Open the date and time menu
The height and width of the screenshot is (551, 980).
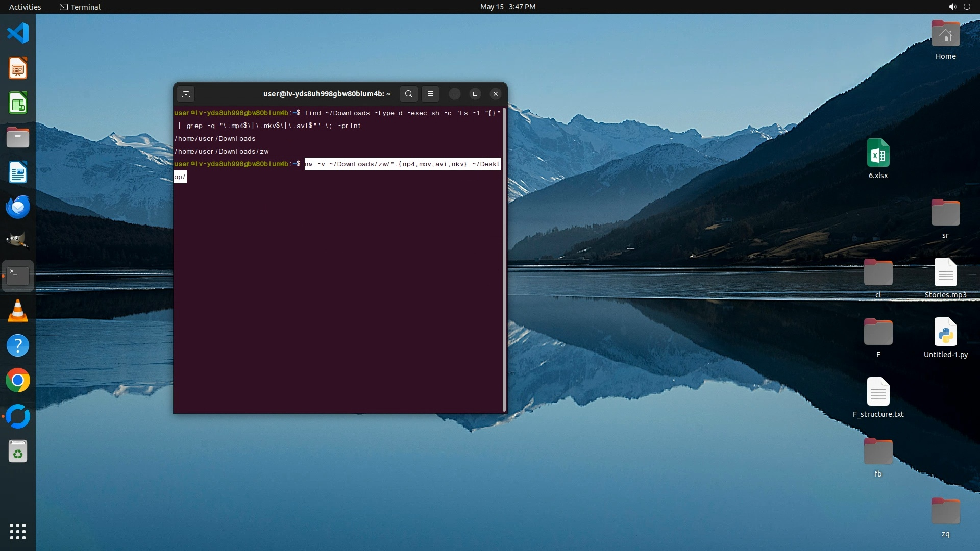click(507, 7)
